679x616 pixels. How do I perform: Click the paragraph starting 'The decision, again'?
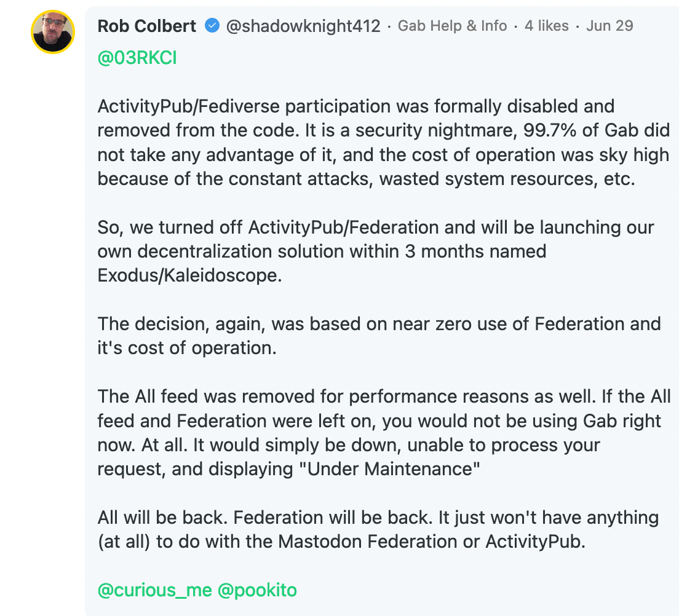[379, 336]
